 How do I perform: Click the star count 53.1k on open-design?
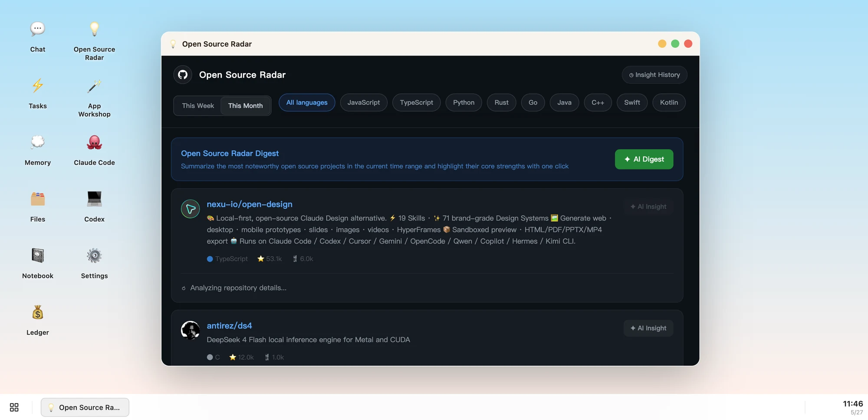coord(270,259)
